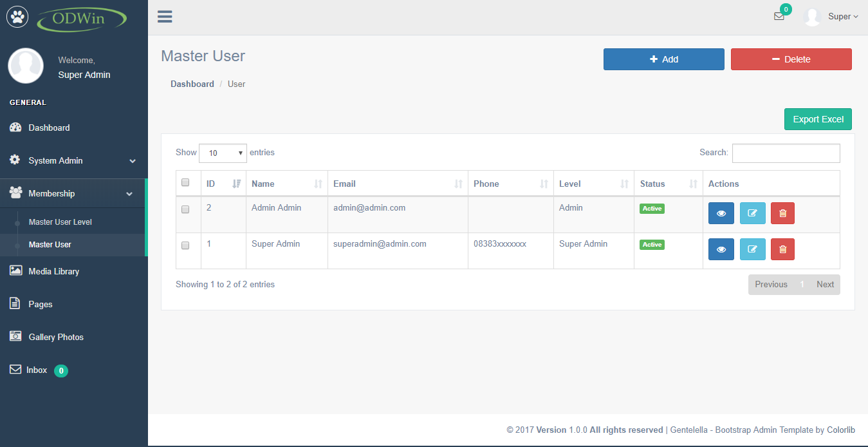Click the Pages document icon
The image size is (868, 447).
[15, 303]
